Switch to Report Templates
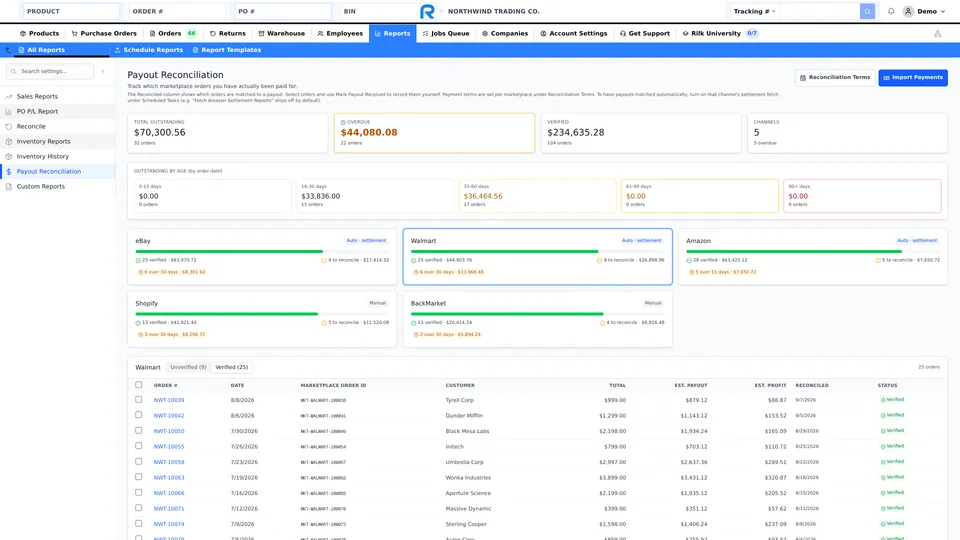Image resolution: width=960 pixels, height=540 pixels. point(227,50)
